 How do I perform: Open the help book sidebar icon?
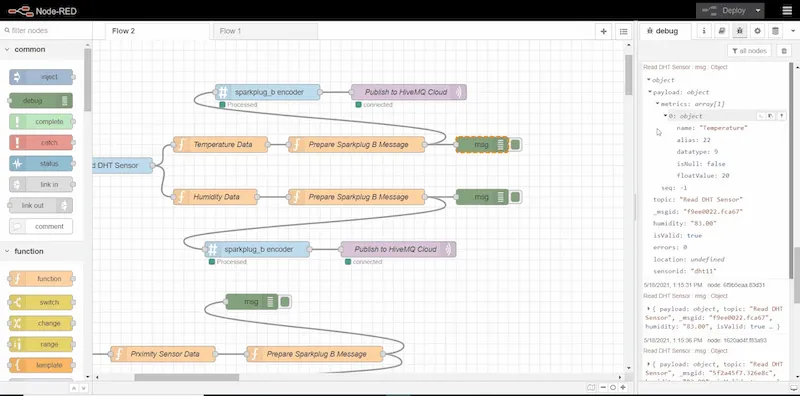coord(721,31)
